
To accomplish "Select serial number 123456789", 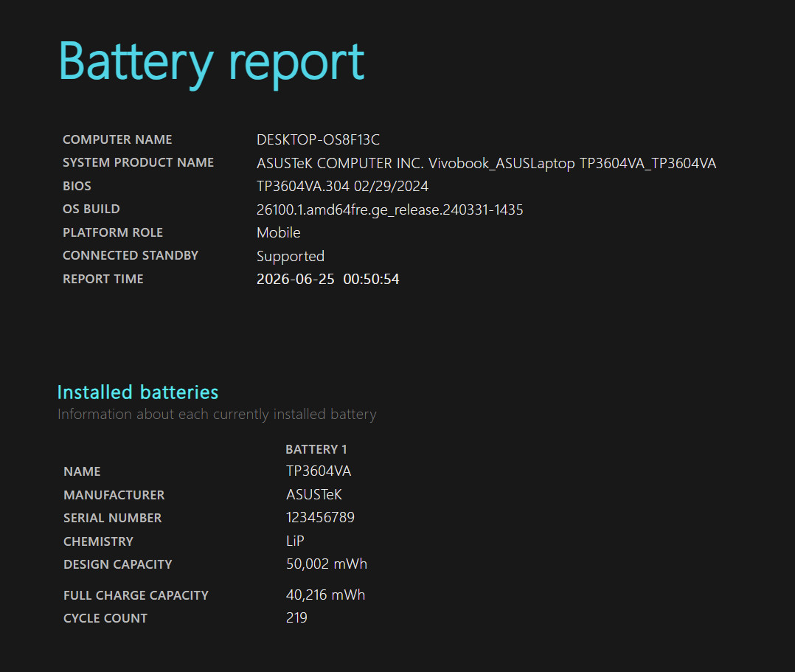I will (320, 517).
